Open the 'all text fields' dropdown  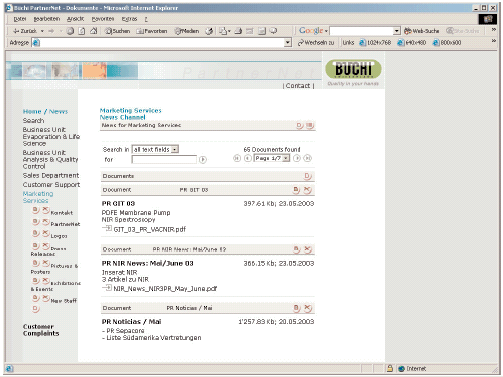155,149
